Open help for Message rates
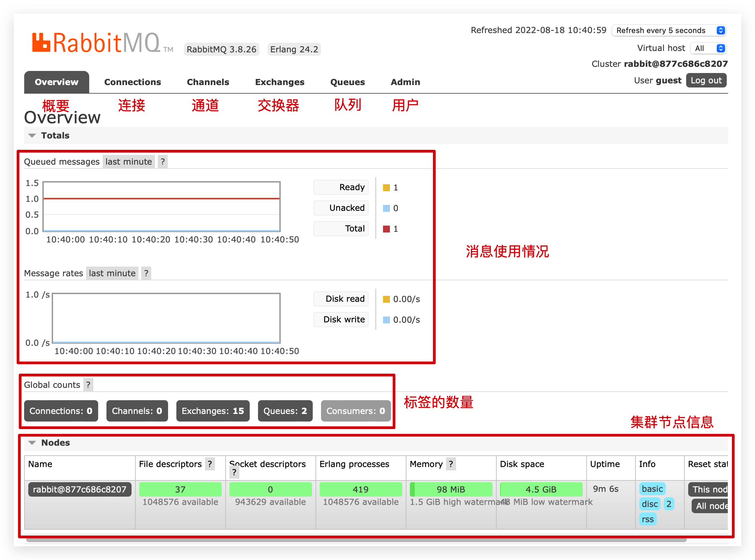Image resolution: width=755 pixels, height=560 pixels. (x=146, y=273)
